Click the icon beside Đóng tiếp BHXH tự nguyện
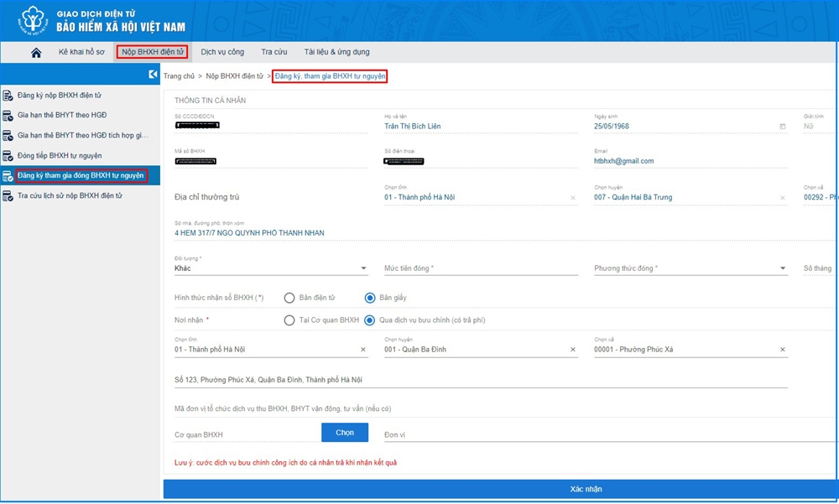 click(x=8, y=156)
